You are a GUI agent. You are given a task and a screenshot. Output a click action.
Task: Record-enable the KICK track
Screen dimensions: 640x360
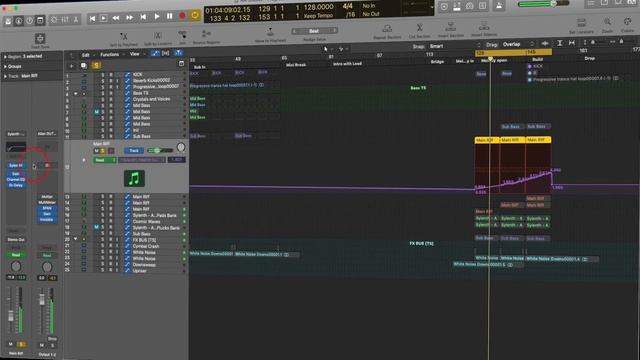tap(111, 75)
